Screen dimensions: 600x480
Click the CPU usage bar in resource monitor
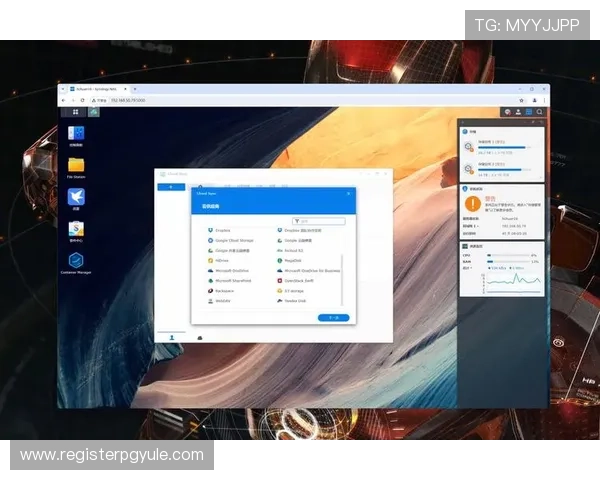pos(508,255)
